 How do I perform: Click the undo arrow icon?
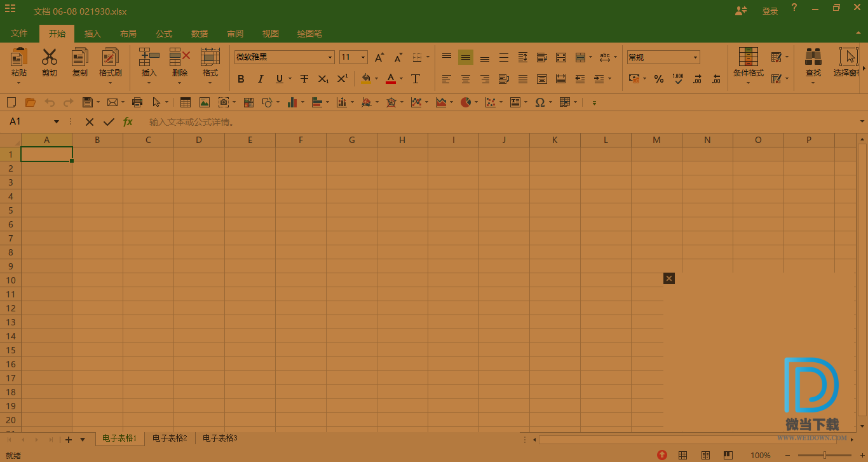[x=50, y=102]
